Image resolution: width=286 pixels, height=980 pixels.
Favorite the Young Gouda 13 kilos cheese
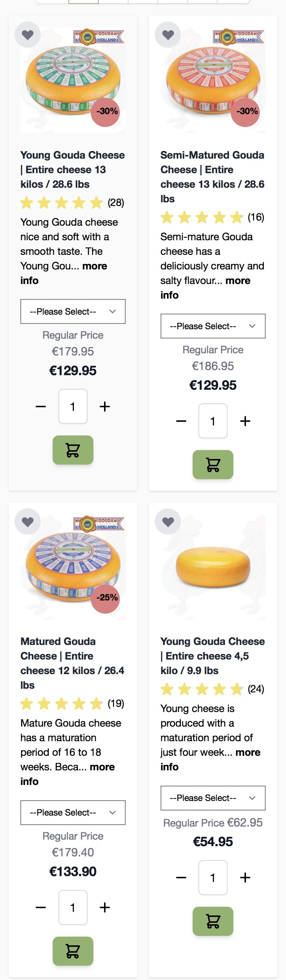pos(27,35)
